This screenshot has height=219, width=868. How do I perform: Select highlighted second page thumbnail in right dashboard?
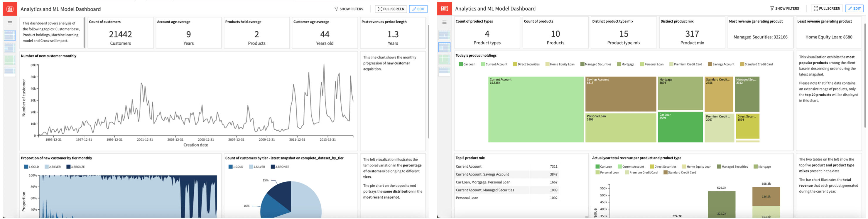(x=445, y=47)
